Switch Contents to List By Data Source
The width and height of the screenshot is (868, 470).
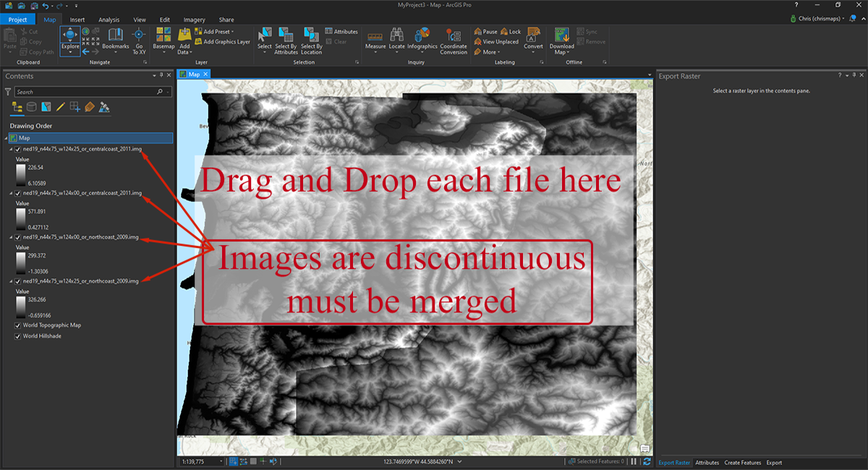pos(32,107)
